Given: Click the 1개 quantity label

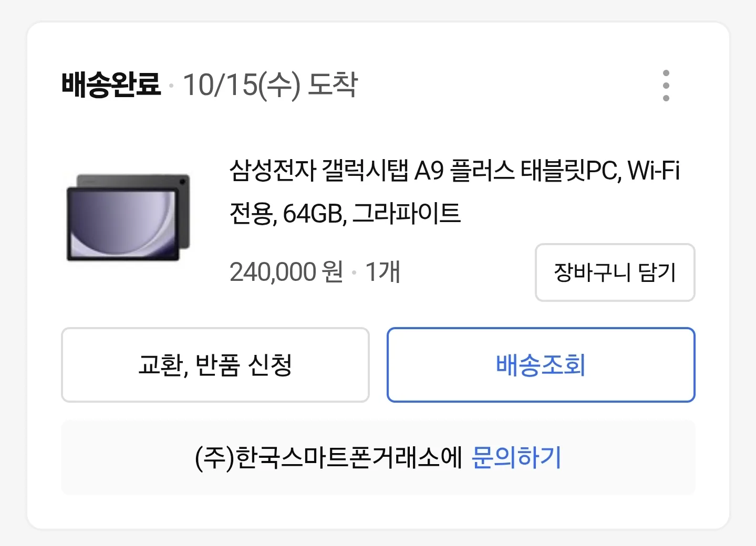Looking at the screenshot, I should (382, 272).
